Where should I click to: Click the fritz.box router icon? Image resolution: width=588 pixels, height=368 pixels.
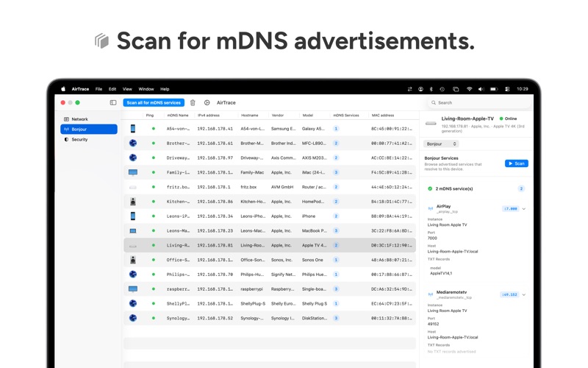click(133, 187)
